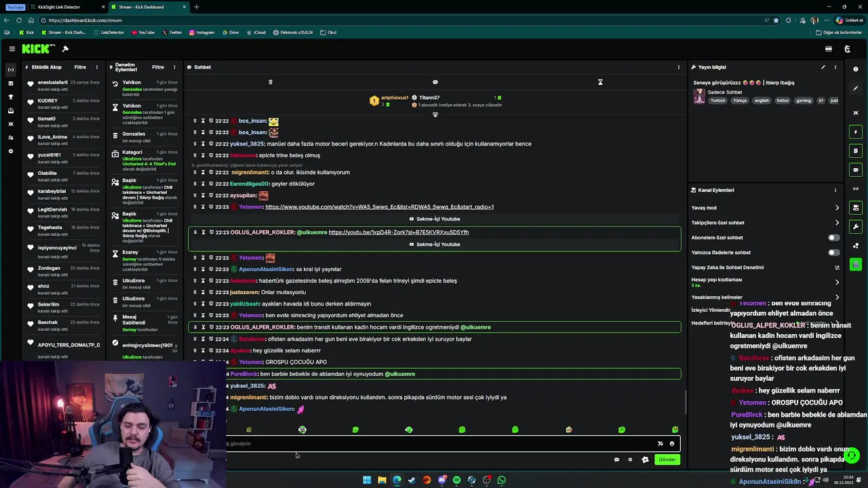Toggle the wrench channel actions widget
This screenshot has width=868, height=488.
coord(856,226)
